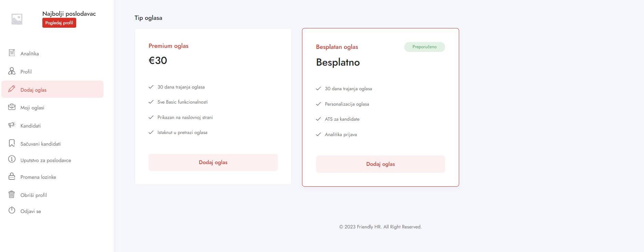Screen dimensions: 644x252
Task: Click the Promena lozinke lock icon
Action: click(12, 176)
